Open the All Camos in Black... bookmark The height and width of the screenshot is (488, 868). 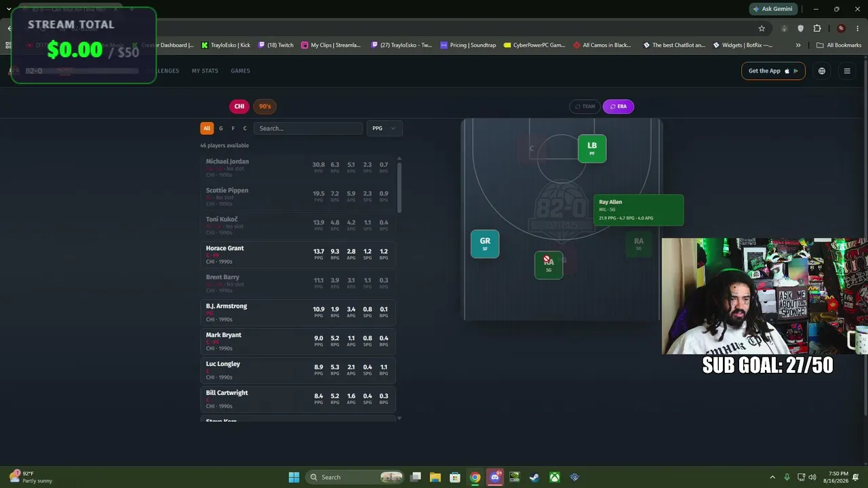[x=602, y=45]
